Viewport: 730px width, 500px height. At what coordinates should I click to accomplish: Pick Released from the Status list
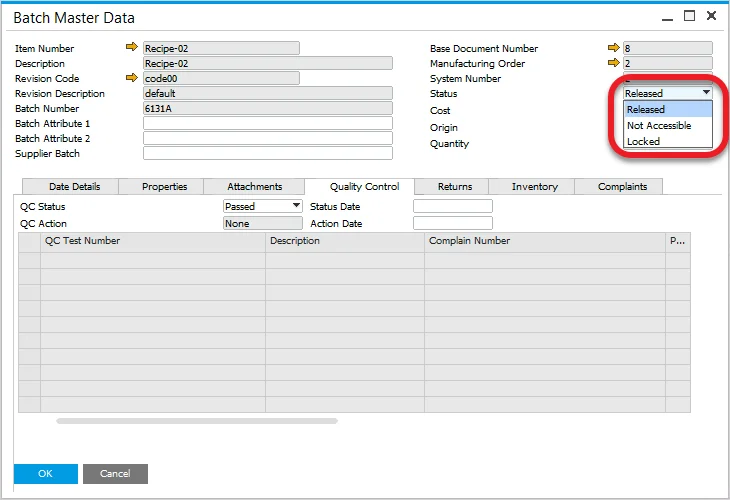pos(646,110)
